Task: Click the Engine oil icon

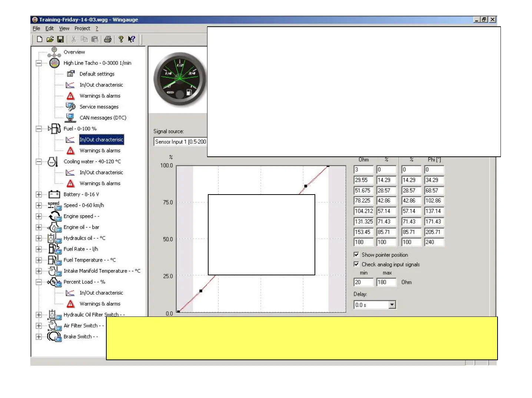Action: [54, 227]
